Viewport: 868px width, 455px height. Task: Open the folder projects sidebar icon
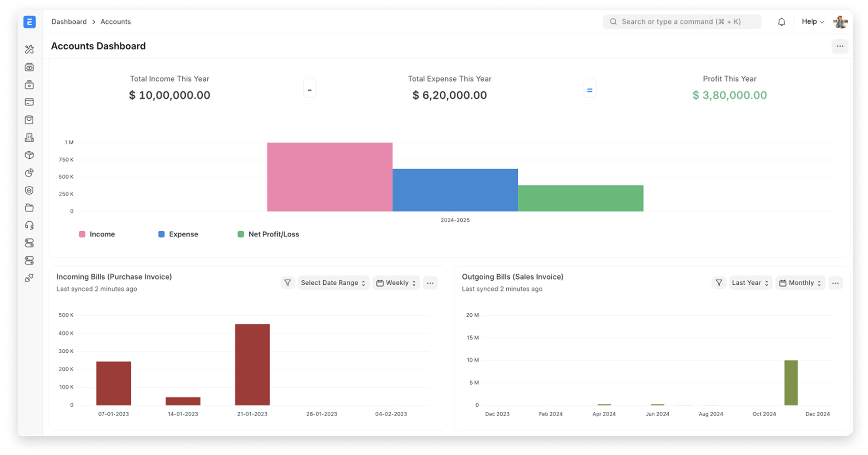(x=29, y=208)
